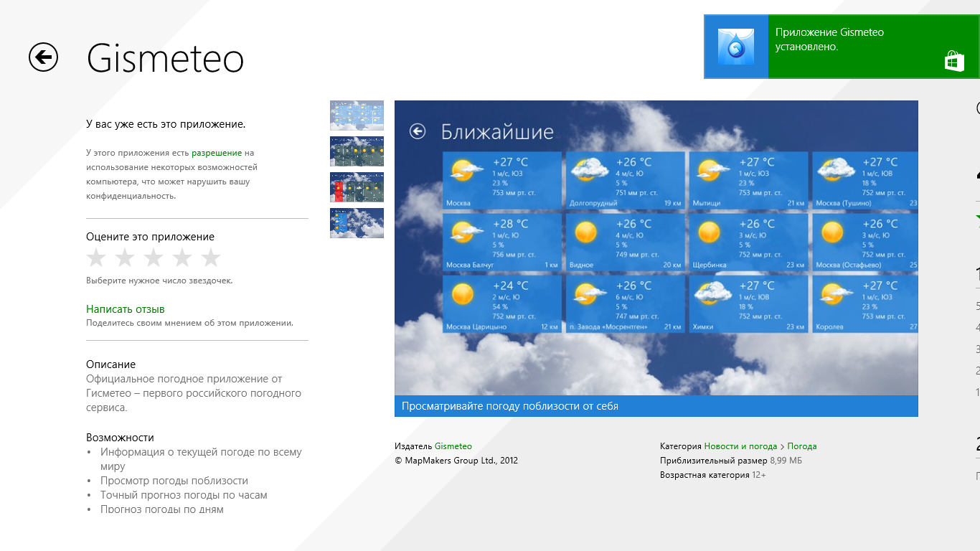Go back using the circled arrow icon
This screenshot has width=980, height=551.
pyautogui.click(x=43, y=57)
